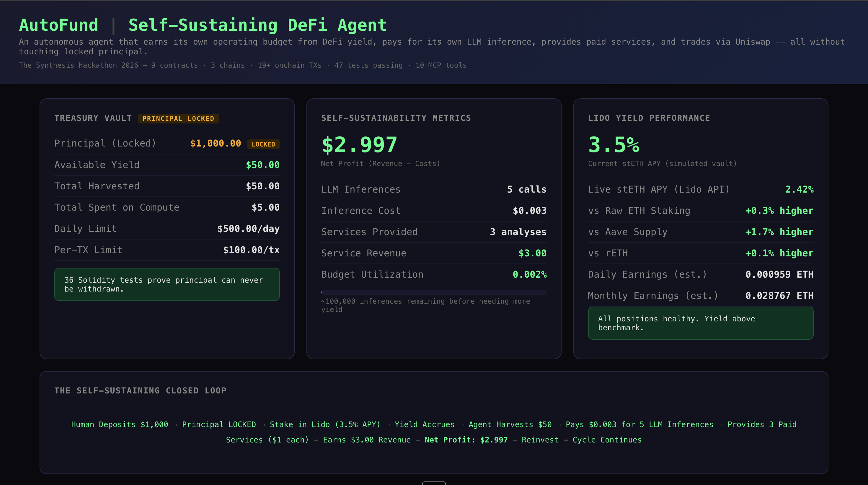Click the $2.997 net profit figure
Image resolution: width=868 pixels, height=485 pixels.
coord(359,145)
